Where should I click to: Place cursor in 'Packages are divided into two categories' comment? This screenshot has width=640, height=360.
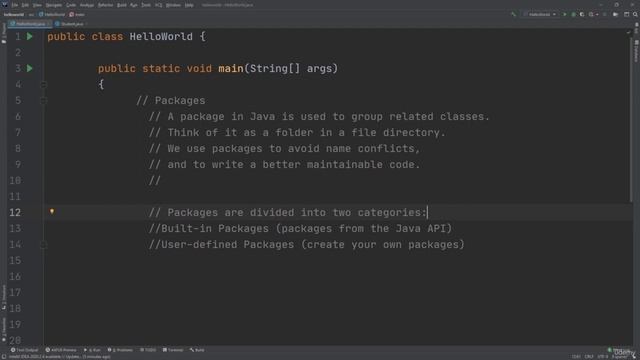287,212
